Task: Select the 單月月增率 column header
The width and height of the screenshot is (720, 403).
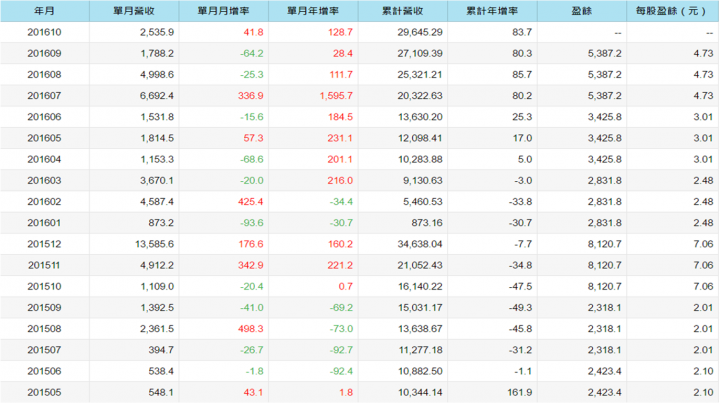Action: [224, 11]
